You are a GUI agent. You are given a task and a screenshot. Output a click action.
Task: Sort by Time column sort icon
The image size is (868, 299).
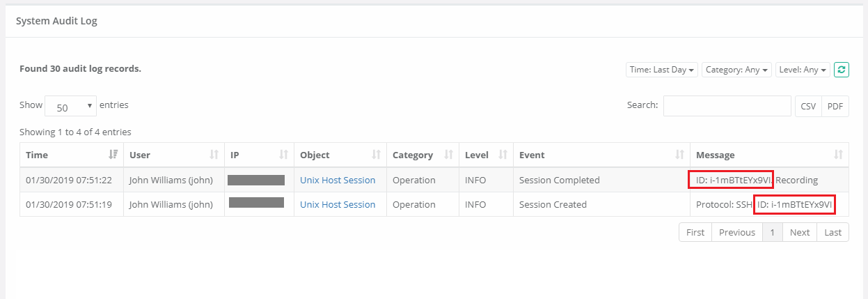pyautogui.click(x=113, y=155)
